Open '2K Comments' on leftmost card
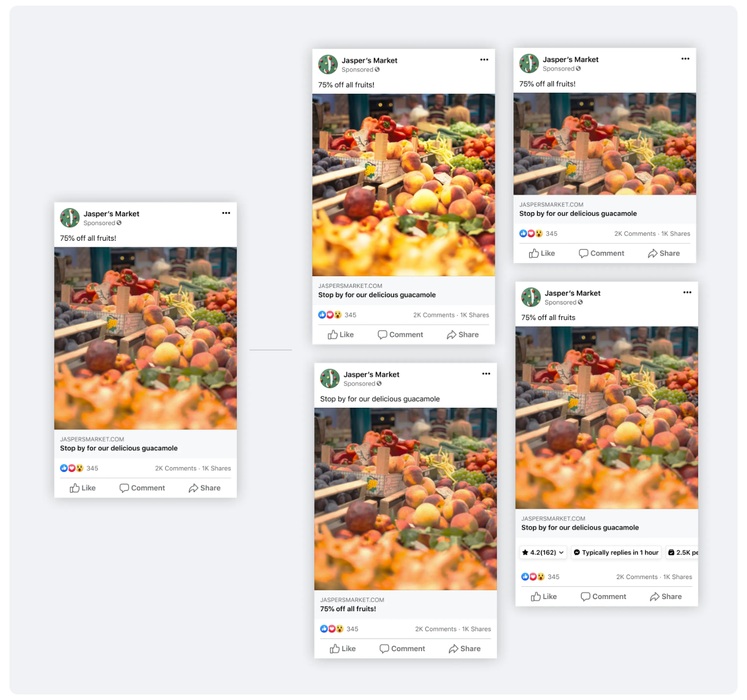Screen dimensions: 747x700 (x=176, y=469)
